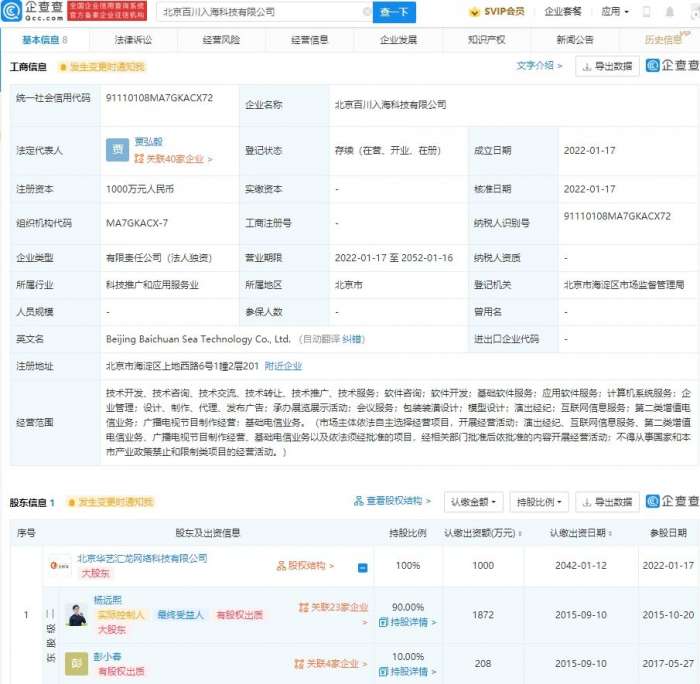700x684 pixels.
Task: Expand the 持股比例 sort dropdown
Action: 538,501
